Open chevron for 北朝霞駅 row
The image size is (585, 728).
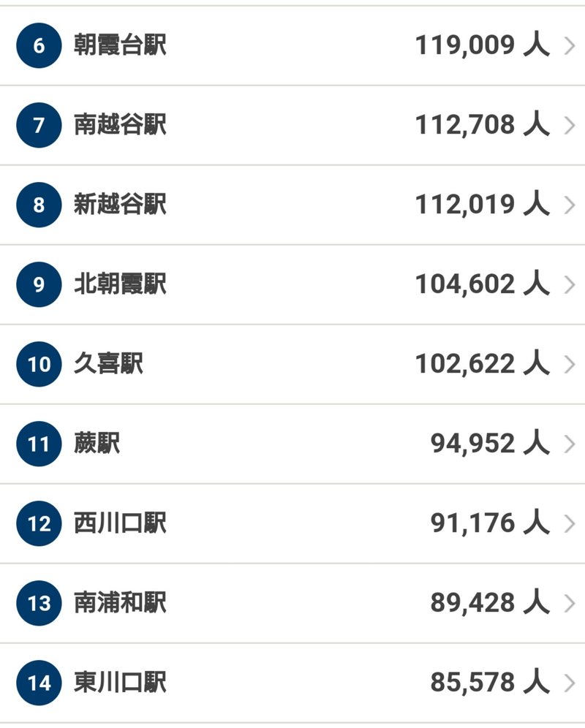570,284
